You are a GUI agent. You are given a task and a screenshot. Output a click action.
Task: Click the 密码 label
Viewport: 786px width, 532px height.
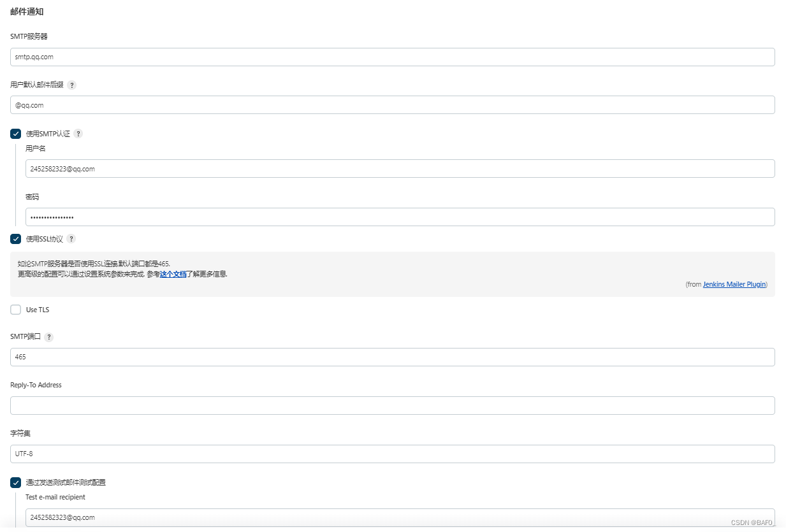click(x=33, y=197)
